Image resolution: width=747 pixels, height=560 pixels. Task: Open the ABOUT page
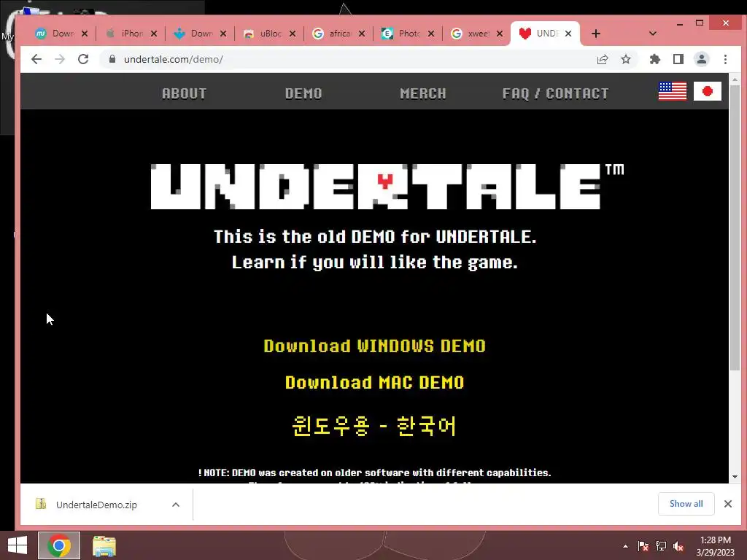pos(185,93)
